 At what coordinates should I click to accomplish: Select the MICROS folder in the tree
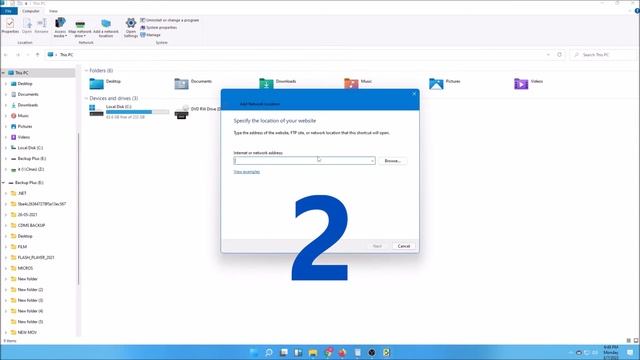pyautogui.click(x=25, y=268)
